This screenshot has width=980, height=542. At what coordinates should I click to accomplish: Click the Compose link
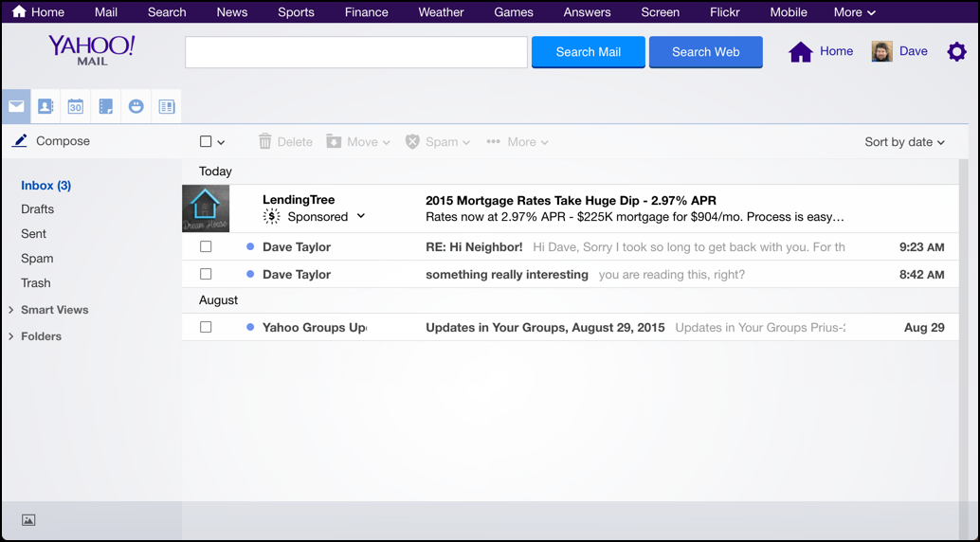63,140
